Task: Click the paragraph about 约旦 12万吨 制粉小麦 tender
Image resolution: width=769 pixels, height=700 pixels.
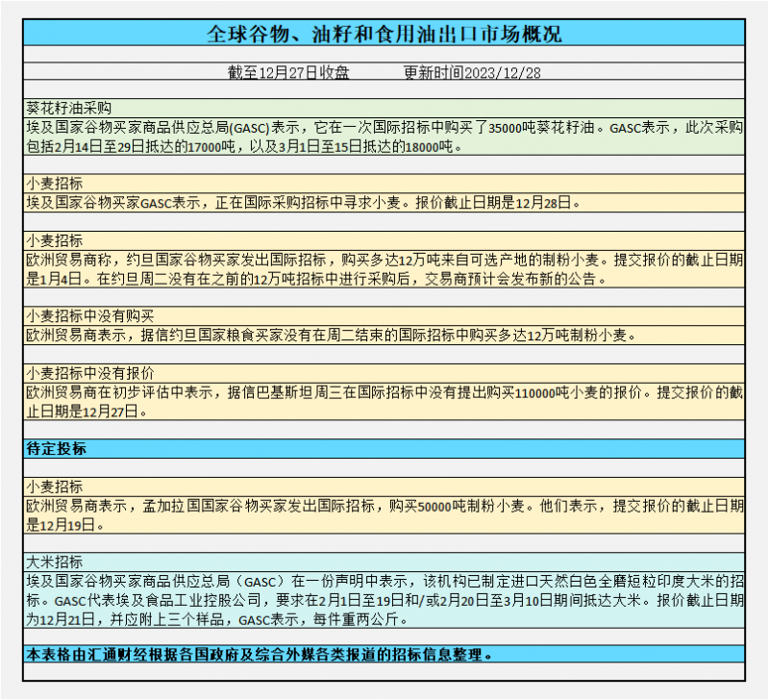Action: pyautogui.click(x=384, y=269)
